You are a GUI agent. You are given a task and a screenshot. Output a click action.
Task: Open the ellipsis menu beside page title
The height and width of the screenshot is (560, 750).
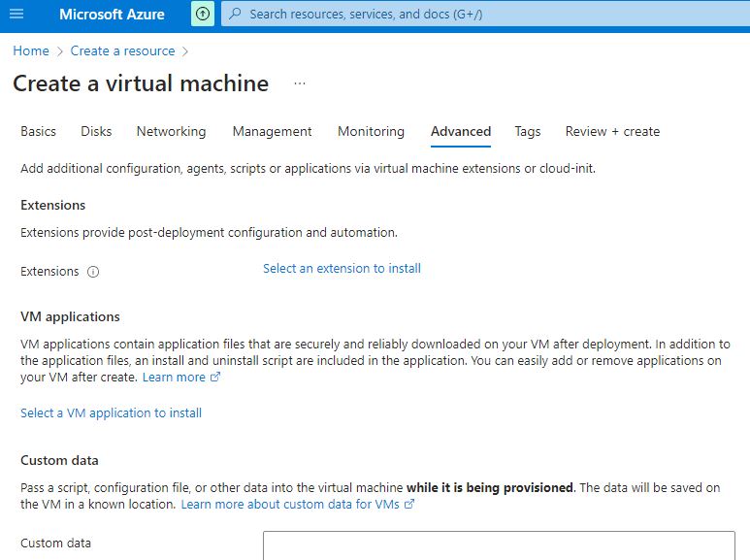(300, 83)
